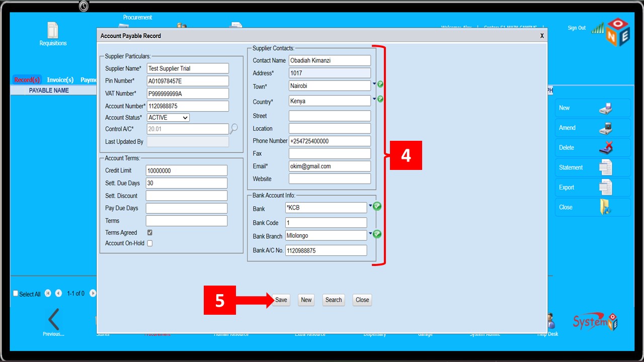Screen dimensions: 644x362
Task: Select the Record(s) tab
Action: (27, 80)
